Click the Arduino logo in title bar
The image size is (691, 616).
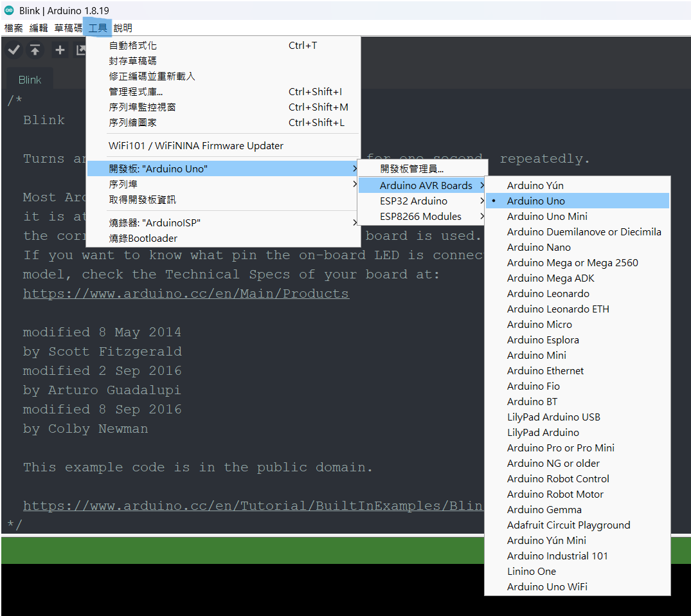(x=9, y=10)
